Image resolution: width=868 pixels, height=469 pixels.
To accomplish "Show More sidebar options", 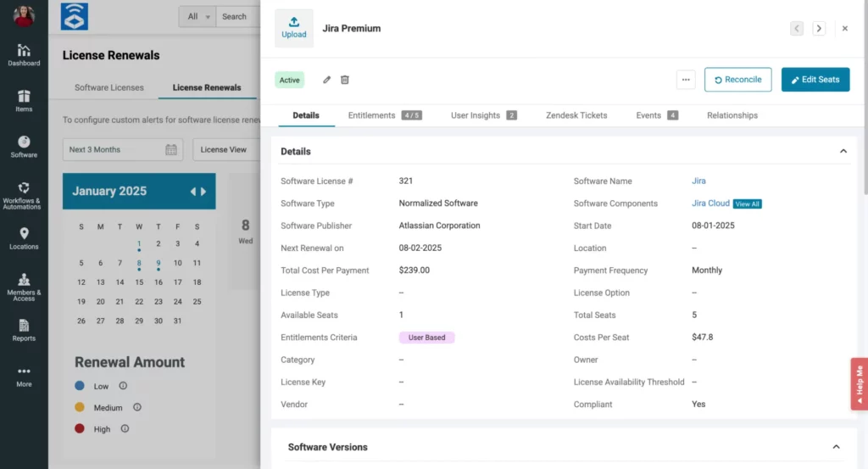I will point(24,377).
